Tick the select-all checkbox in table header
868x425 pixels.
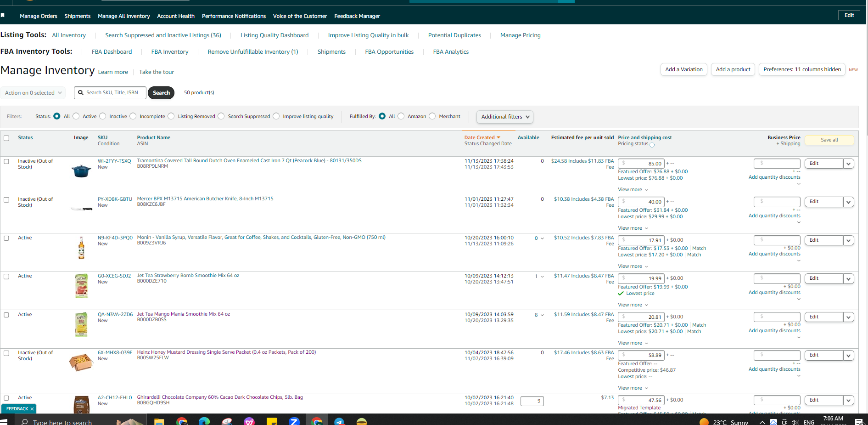[6, 138]
